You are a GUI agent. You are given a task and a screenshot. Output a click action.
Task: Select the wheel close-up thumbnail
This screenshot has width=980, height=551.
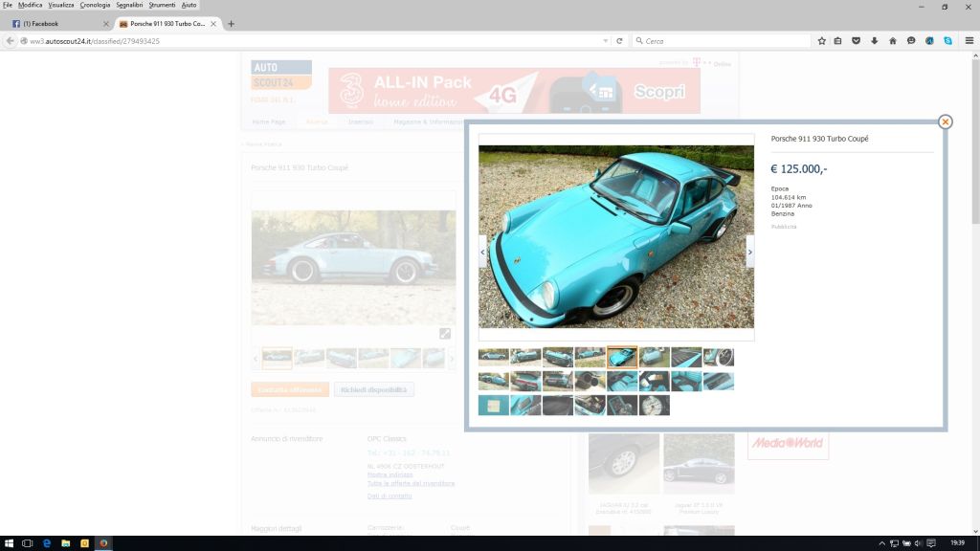click(719, 357)
